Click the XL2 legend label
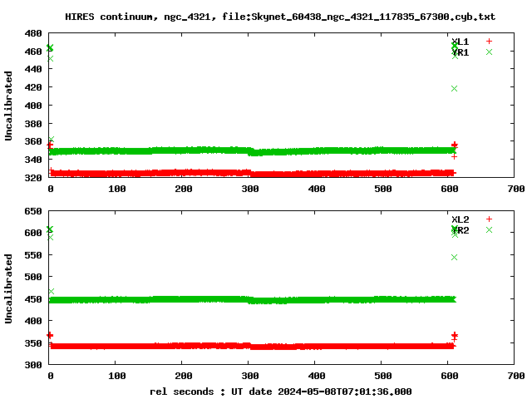Viewport: 532px width, 399px height. (x=460, y=219)
